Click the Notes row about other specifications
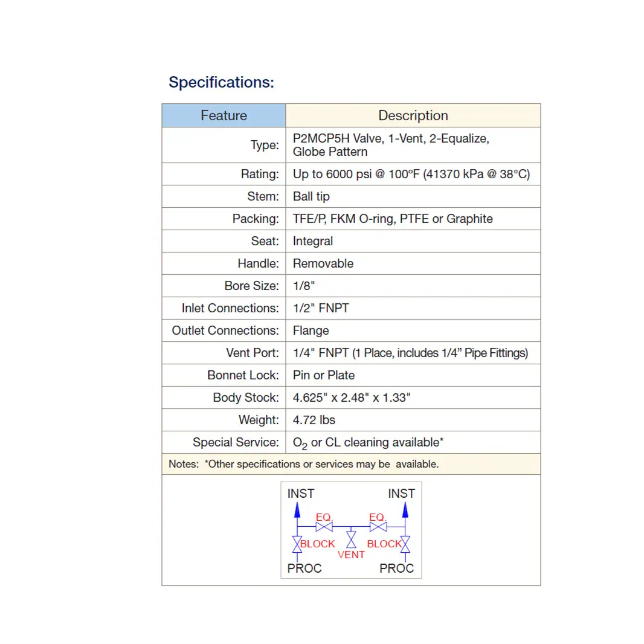This screenshot has height=644, width=644. tap(351, 464)
